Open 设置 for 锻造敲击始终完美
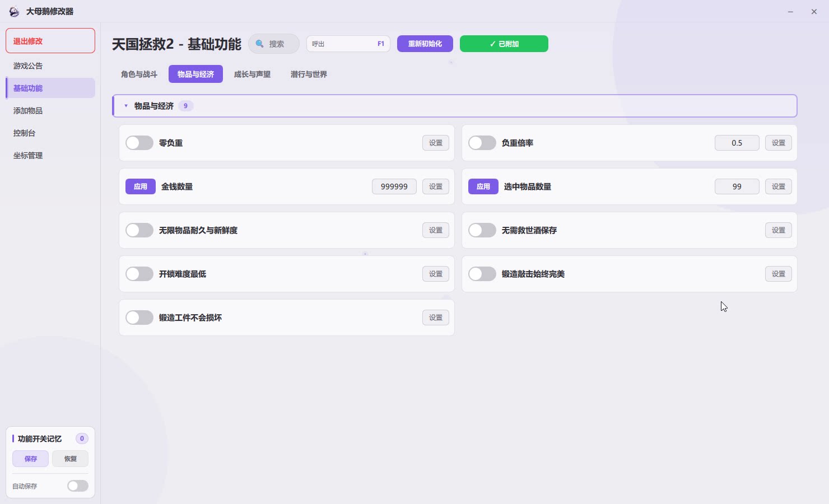 pyautogui.click(x=779, y=274)
